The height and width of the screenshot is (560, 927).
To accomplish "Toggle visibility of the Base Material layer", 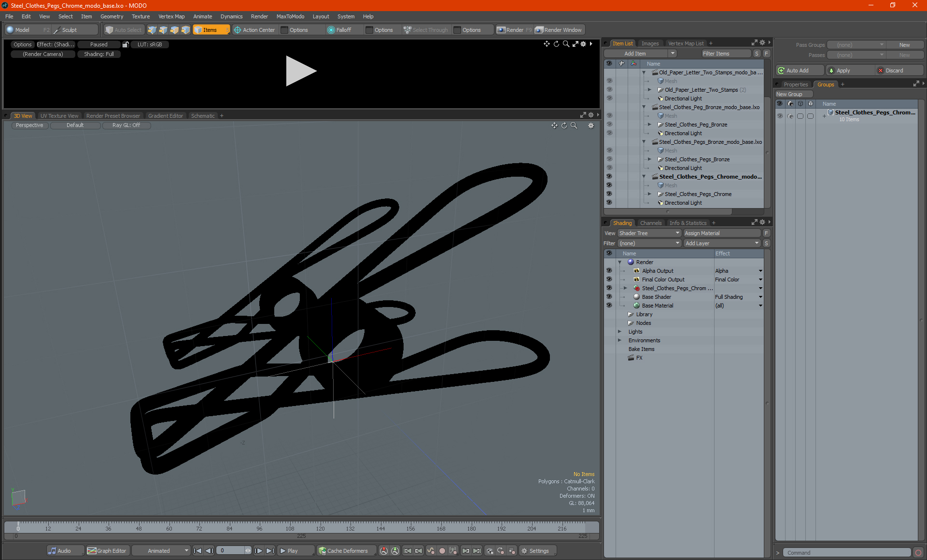I will (x=609, y=306).
